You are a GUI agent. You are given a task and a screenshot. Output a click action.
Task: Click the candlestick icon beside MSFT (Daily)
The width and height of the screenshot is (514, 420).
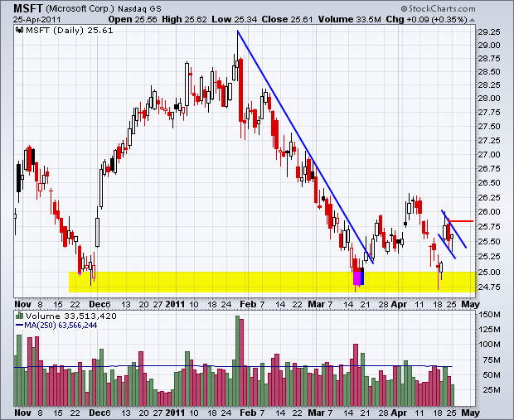[x=20, y=31]
